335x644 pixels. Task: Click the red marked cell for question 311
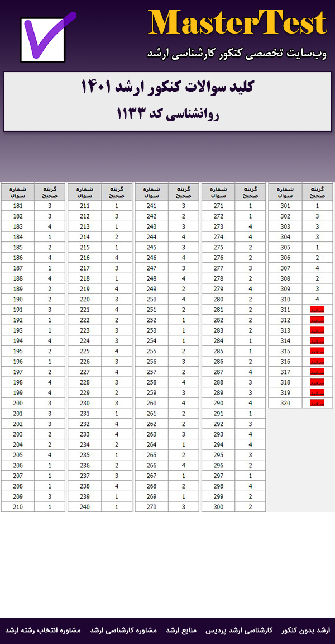(x=317, y=309)
